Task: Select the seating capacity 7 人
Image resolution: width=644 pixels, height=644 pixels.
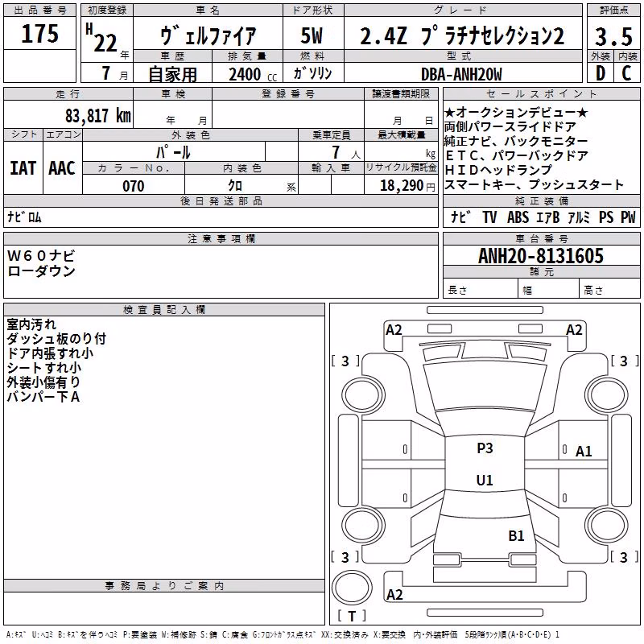Action: [346, 152]
